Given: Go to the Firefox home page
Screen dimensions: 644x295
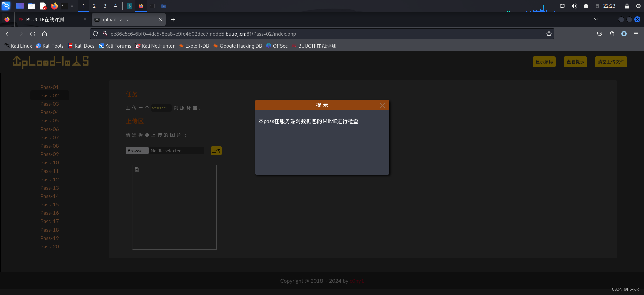Looking at the screenshot, I should coord(44,34).
